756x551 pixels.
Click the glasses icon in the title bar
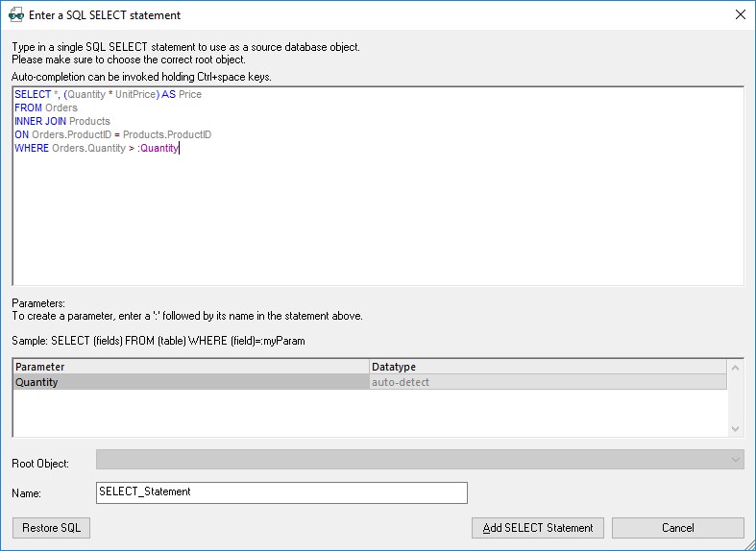[x=16, y=15]
